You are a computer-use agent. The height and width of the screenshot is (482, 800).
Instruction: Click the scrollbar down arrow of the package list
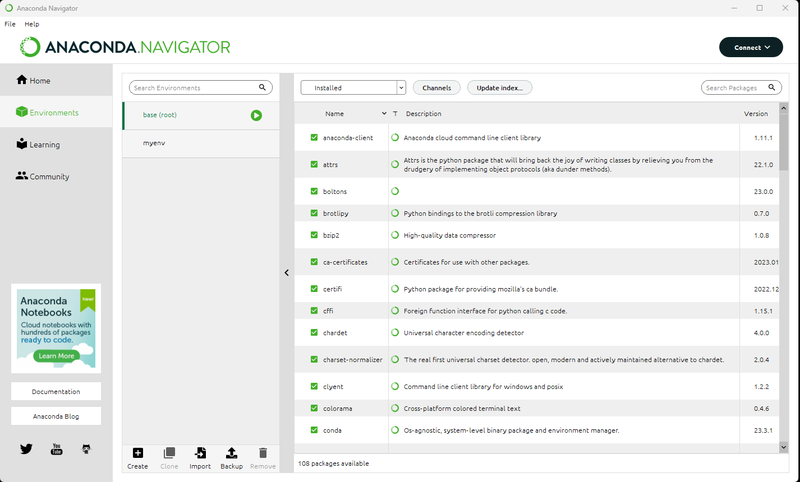click(784, 447)
